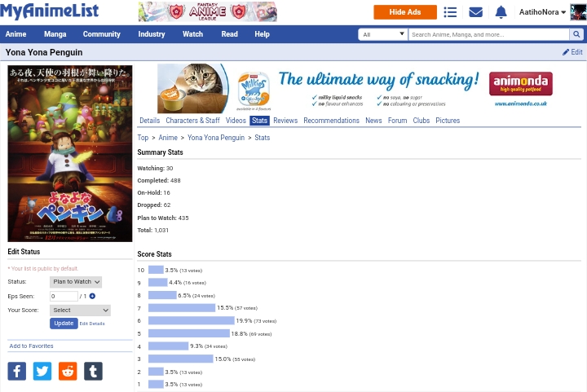587x392 pixels.
Task: Open the list menu icon in header
Action: coord(450,12)
